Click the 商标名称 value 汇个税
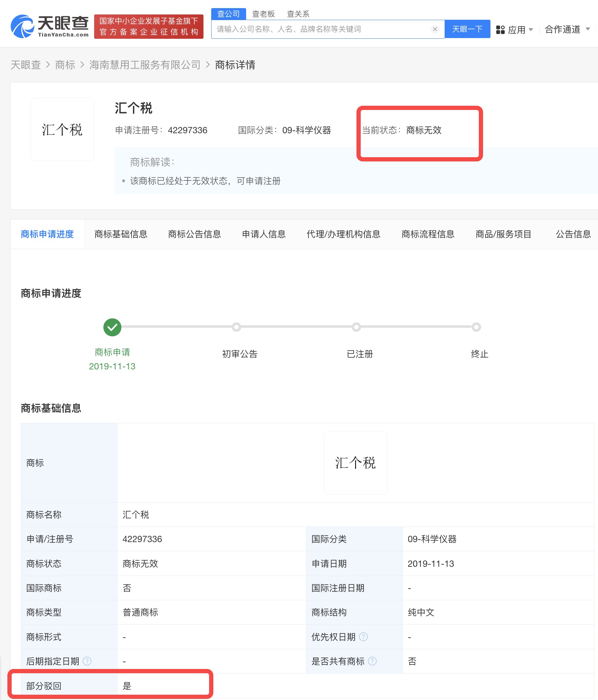Viewport: 598px width, 700px height. tap(136, 515)
